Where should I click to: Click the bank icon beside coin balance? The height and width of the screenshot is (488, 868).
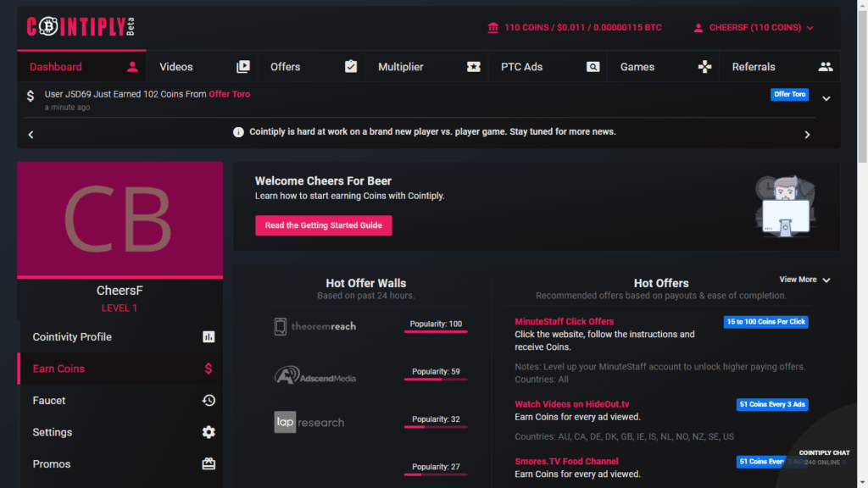492,28
